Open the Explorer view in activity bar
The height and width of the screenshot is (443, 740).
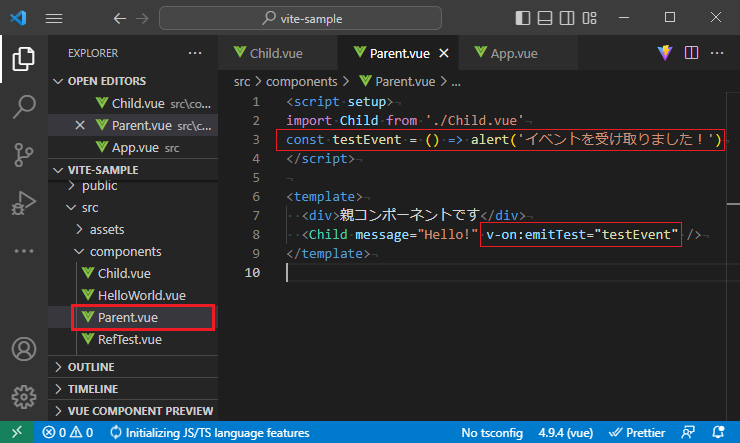tap(24, 59)
